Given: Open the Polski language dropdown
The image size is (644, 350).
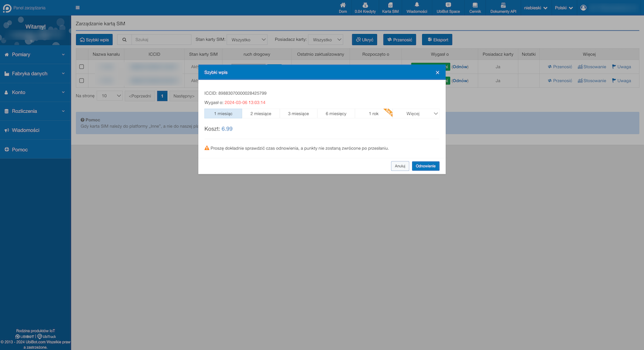Looking at the screenshot, I should click(x=563, y=8).
